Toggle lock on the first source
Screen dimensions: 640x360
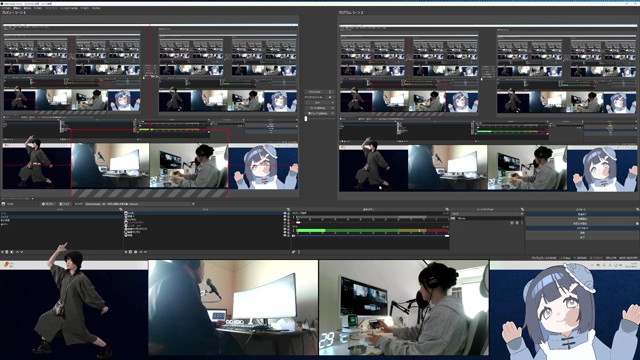click(289, 213)
